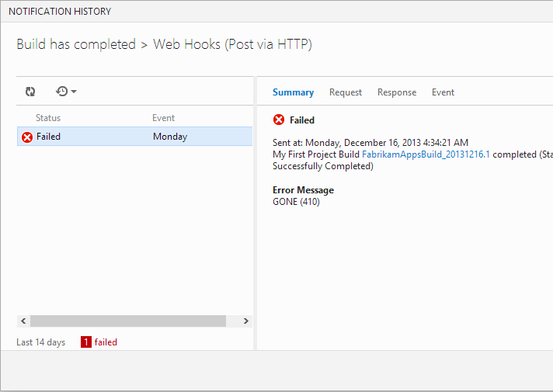Open the FabrikamAppsBuild_20131216.1 build link
The width and height of the screenshot is (553, 392).
[426, 154]
